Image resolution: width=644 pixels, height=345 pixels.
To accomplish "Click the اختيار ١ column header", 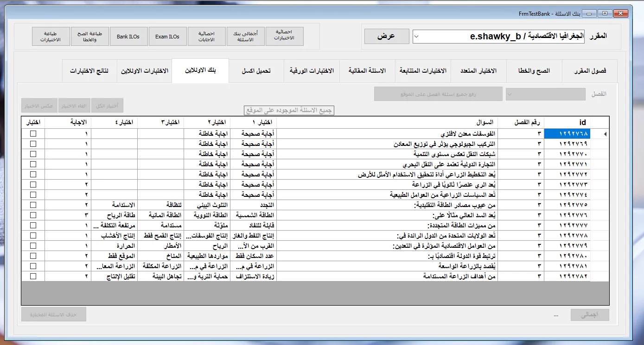I will point(253,122).
